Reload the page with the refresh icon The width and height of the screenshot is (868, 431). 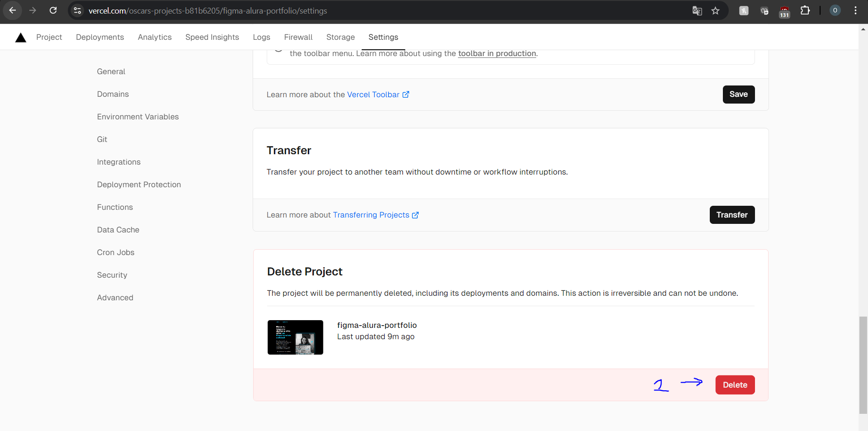point(53,10)
